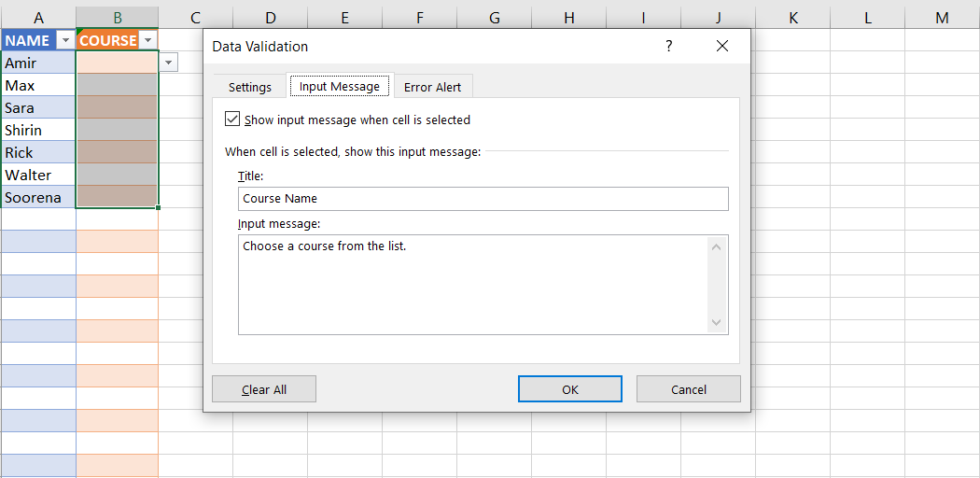Click the Help question mark icon
Image resolution: width=980 pixels, height=478 pixels.
tap(668, 46)
